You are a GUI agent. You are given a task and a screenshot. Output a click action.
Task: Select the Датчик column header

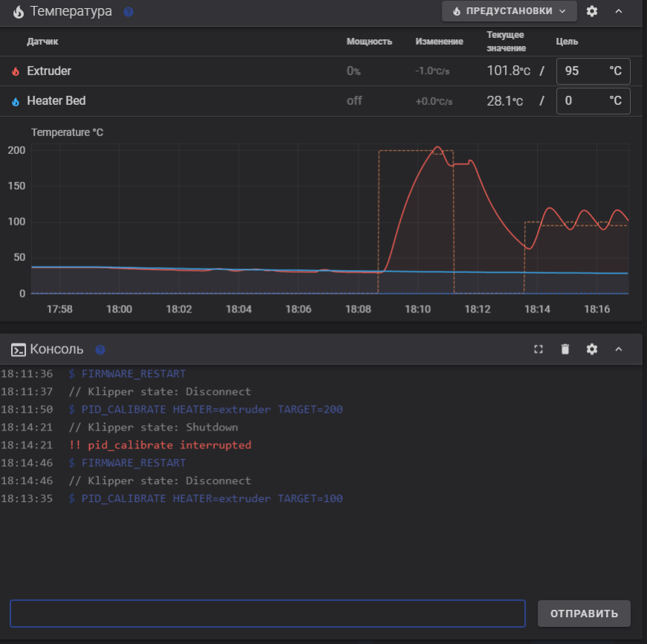pyautogui.click(x=42, y=41)
